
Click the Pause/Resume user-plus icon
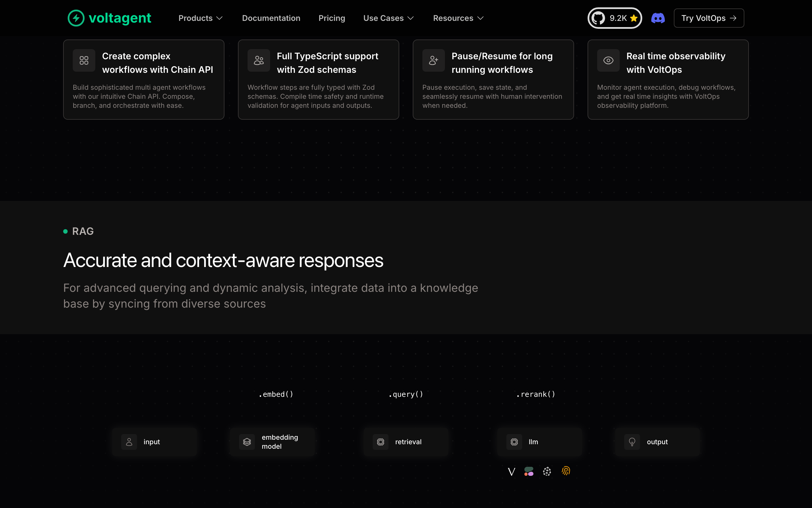[x=434, y=60]
